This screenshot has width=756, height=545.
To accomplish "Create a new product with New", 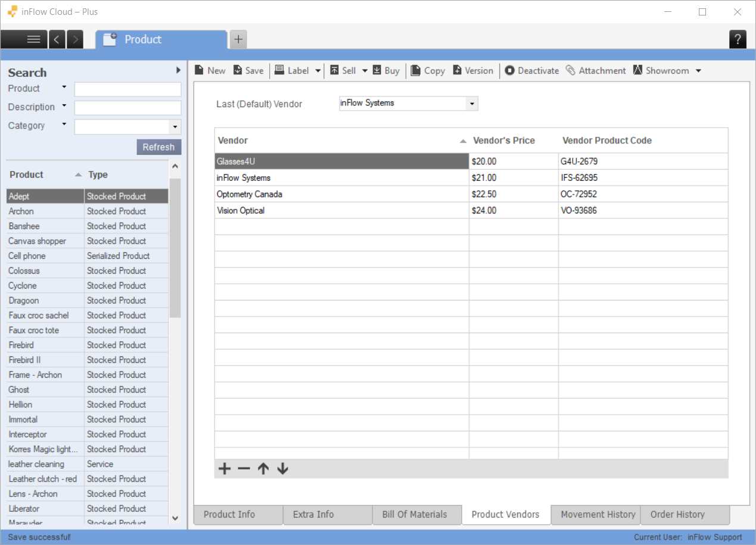I will click(210, 70).
